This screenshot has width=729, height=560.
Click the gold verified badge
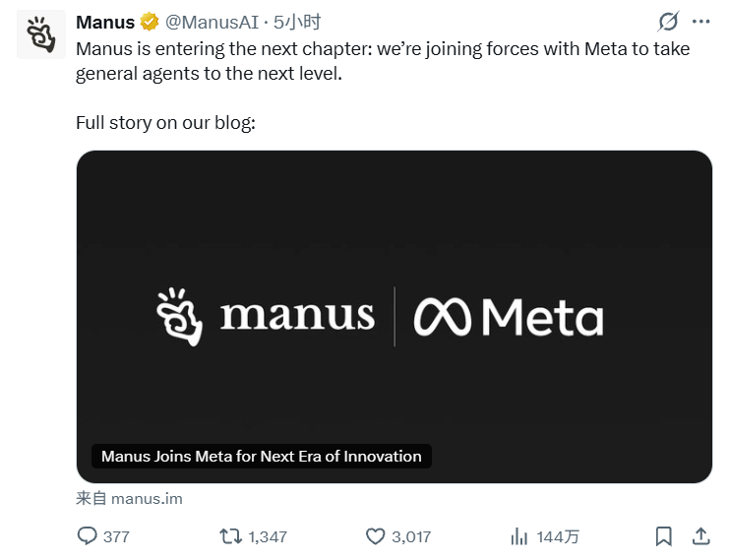pos(150,22)
